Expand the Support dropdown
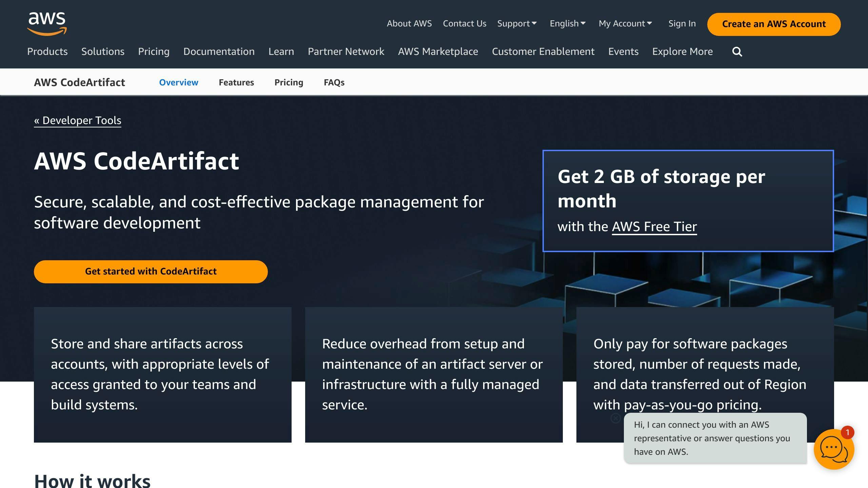Viewport: 868px width, 488px height. pyautogui.click(x=517, y=24)
